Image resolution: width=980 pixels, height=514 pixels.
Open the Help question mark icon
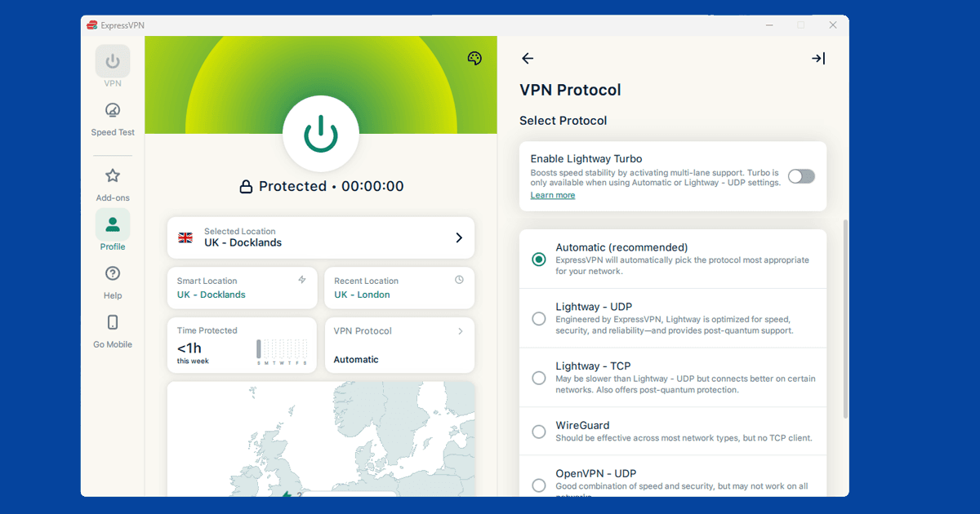tap(113, 273)
